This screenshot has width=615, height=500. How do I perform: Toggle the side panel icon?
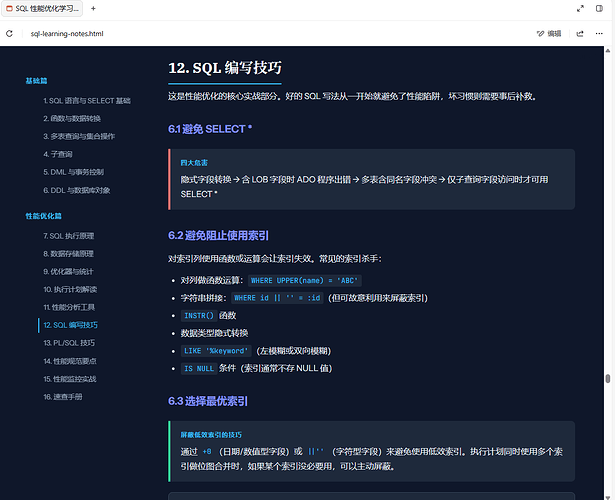(599, 8)
